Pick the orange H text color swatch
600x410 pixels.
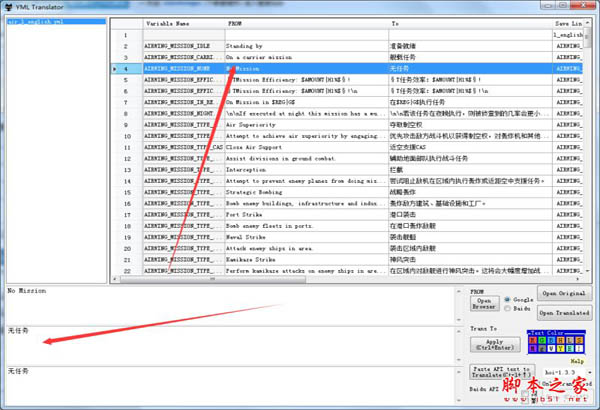pyautogui.click(x=561, y=340)
